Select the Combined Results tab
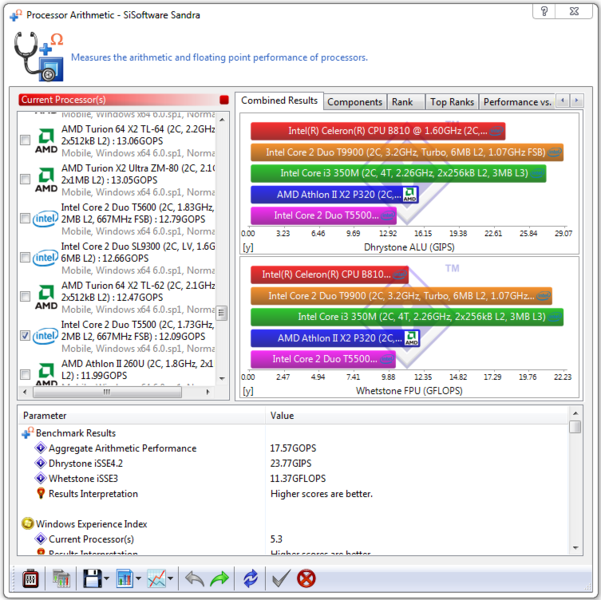This screenshot has width=601, height=600. coord(279,100)
